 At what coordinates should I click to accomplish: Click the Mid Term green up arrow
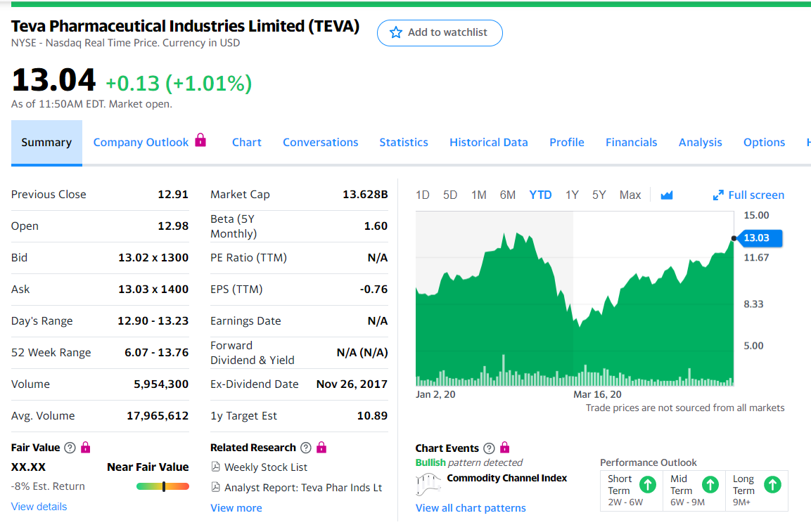710,484
